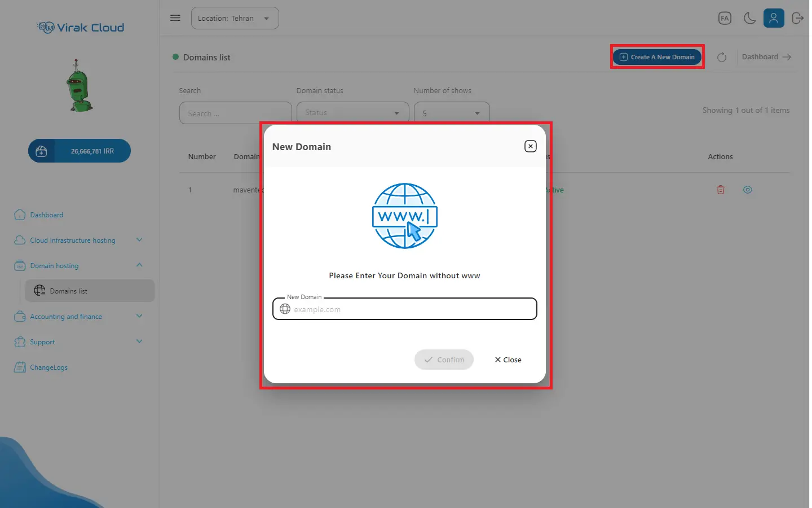Toggle dark mode moon icon
The image size is (812, 508).
tap(749, 18)
